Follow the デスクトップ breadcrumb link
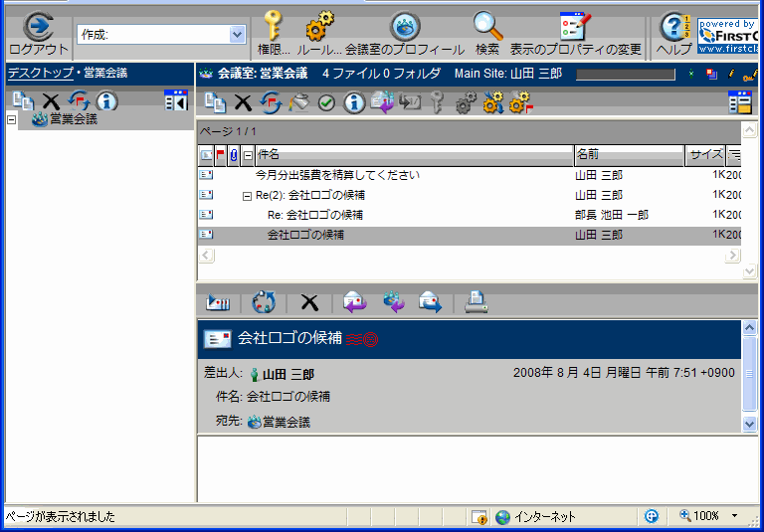Viewport: 764px width, 532px height. 40,73
